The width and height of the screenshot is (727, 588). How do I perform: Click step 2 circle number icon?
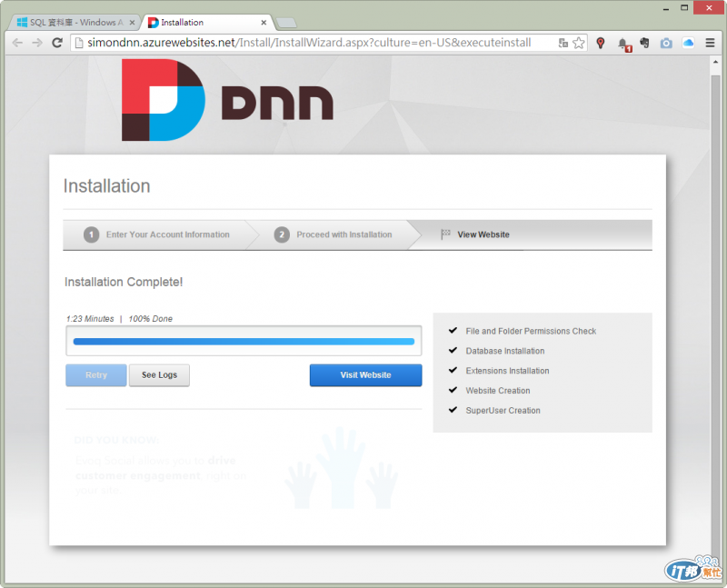[282, 234]
